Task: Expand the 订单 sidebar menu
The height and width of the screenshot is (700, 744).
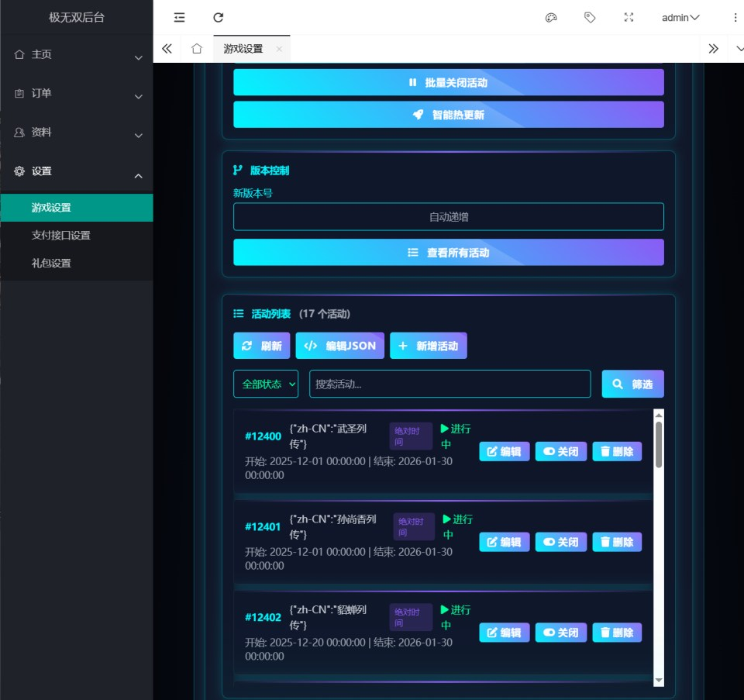Action: pyautogui.click(x=76, y=94)
